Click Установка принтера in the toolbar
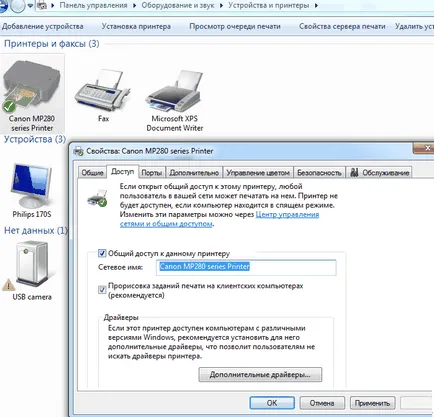 [x=136, y=26]
